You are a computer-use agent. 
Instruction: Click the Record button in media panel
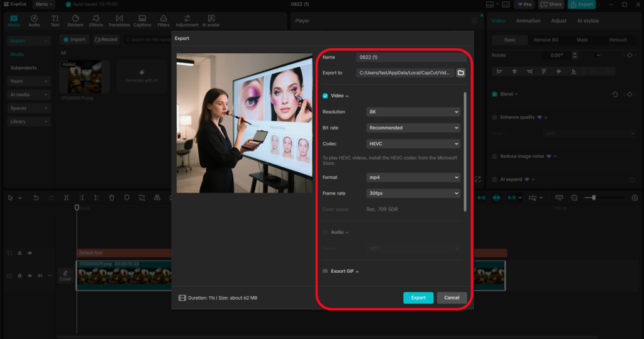[106, 40]
